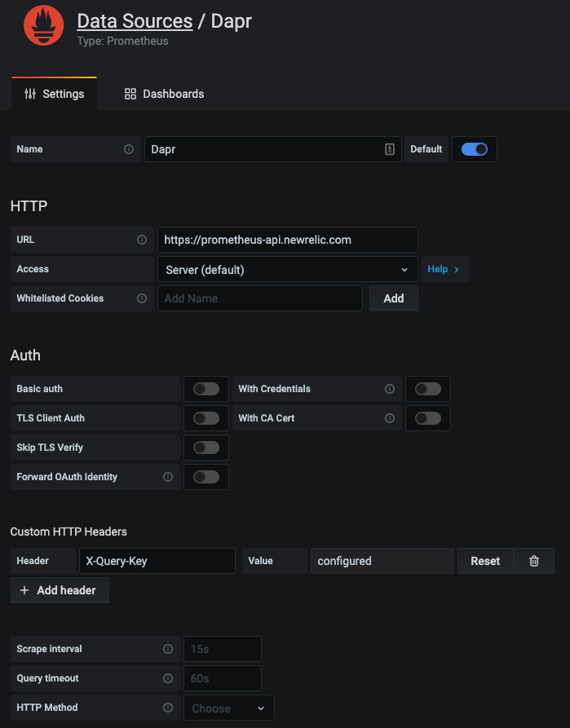The height and width of the screenshot is (728, 570).
Task: Click the Add header button
Action: point(60,590)
